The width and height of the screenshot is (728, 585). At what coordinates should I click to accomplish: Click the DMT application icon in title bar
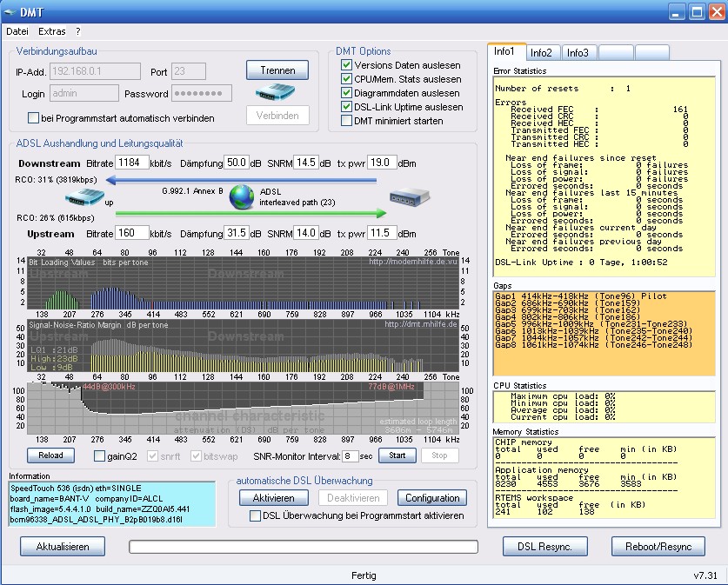pos(11,11)
